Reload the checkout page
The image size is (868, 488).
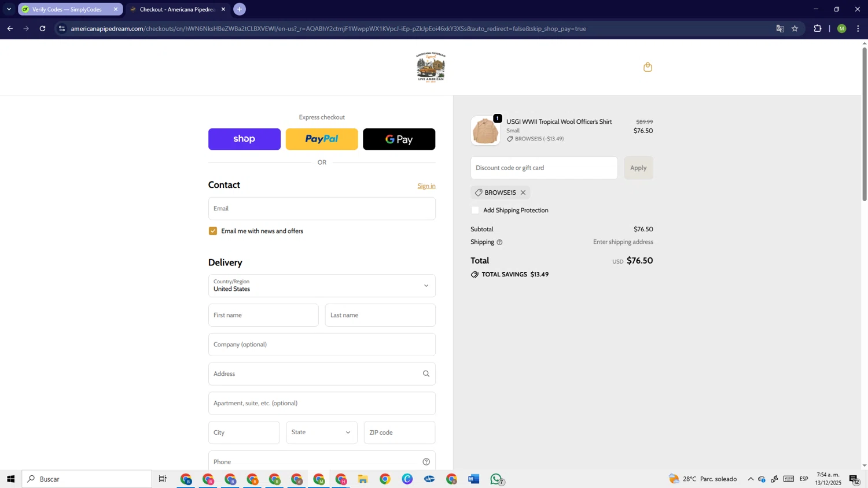[42, 28]
